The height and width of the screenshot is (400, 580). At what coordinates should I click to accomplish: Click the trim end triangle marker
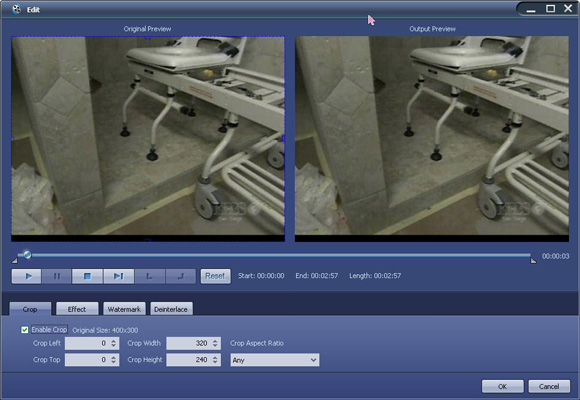click(x=533, y=261)
